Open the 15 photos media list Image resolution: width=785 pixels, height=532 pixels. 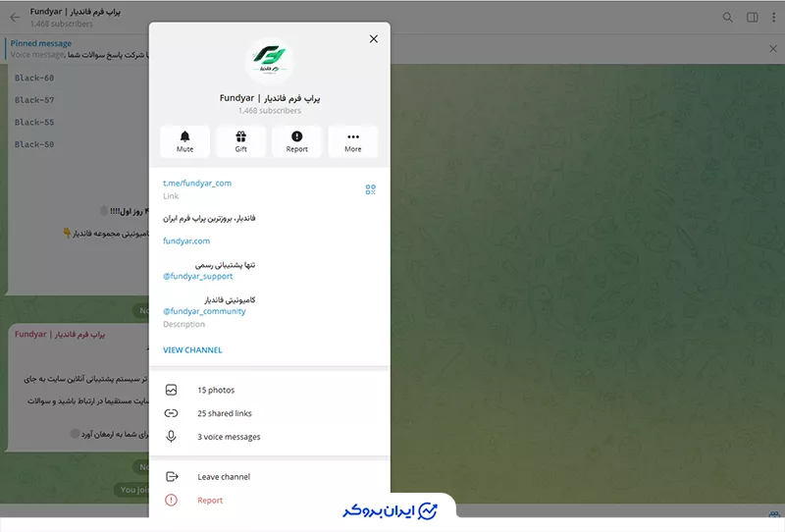(x=269, y=390)
